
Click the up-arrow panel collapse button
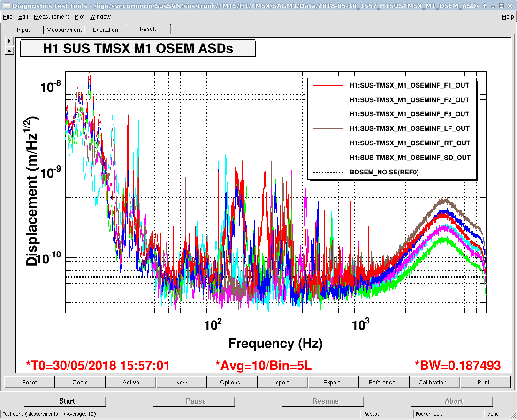[x=9, y=50]
